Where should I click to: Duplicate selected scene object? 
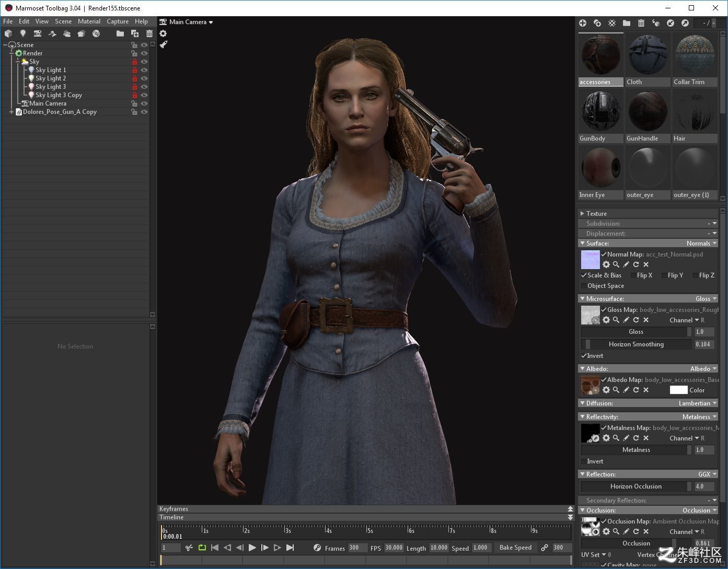click(135, 33)
